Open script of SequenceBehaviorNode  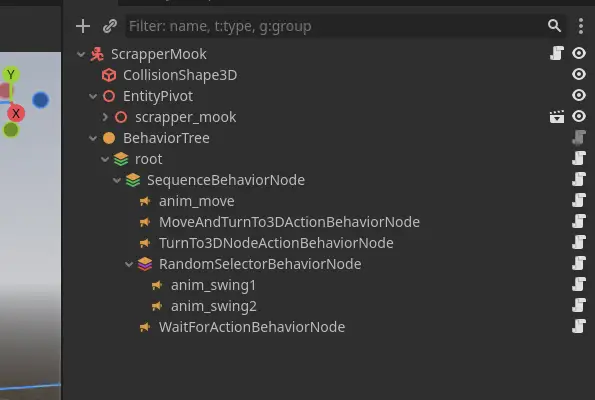pyautogui.click(x=579, y=179)
